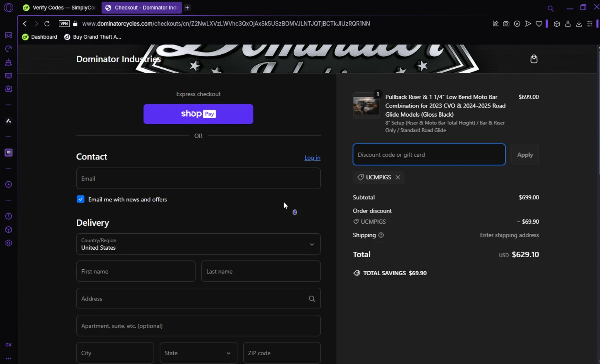Focus Discount code or gift card field
Image resolution: width=600 pixels, height=364 pixels.
click(x=429, y=155)
